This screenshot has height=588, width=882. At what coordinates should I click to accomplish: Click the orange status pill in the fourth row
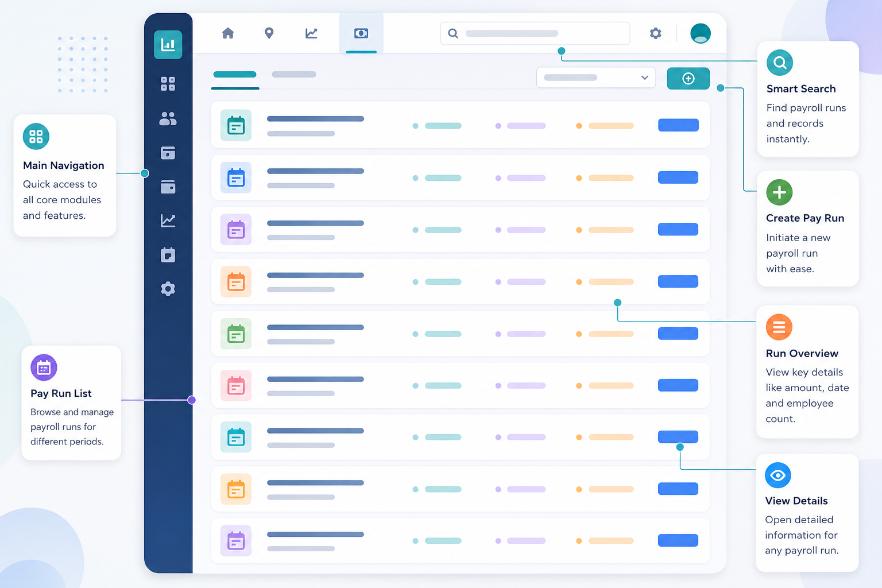[611, 282]
